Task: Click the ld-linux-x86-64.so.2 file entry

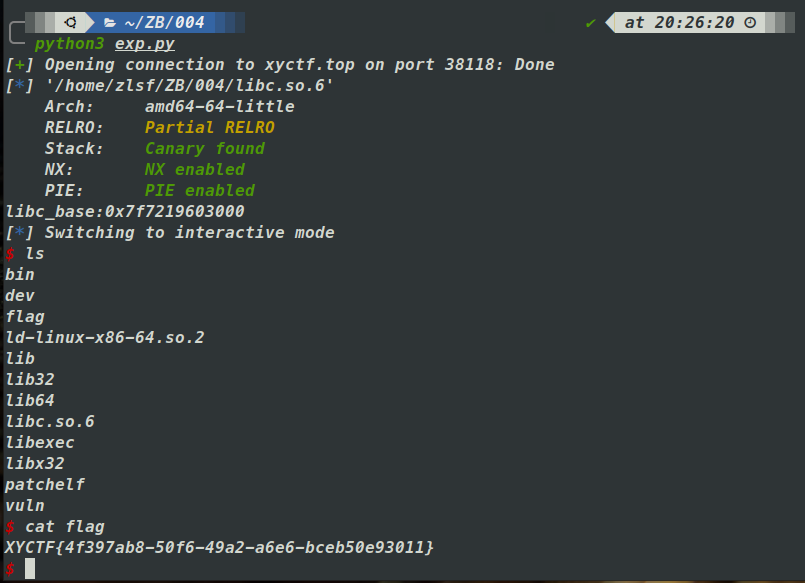Action: click(x=105, y=338)
